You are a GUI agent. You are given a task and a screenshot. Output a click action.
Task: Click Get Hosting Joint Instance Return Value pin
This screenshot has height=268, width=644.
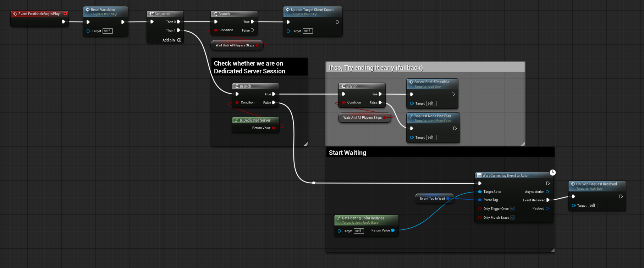tap(393, 230)
